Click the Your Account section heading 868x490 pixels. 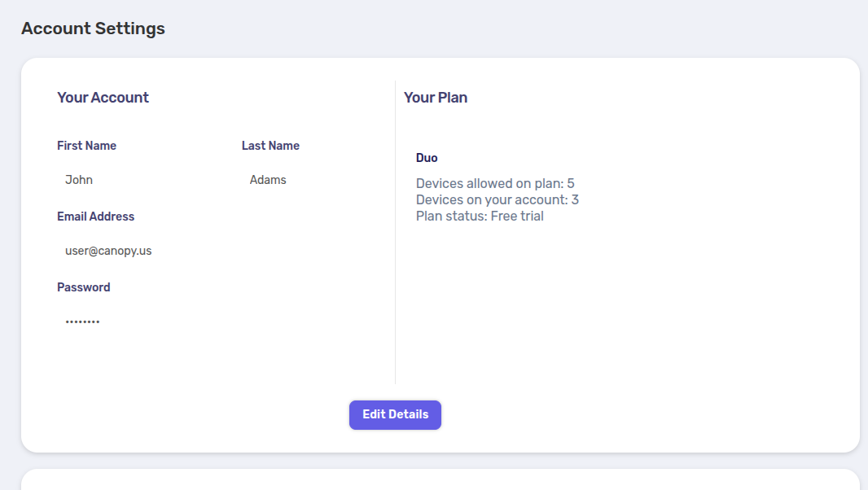pyautogui.click(x=103, y=98)
